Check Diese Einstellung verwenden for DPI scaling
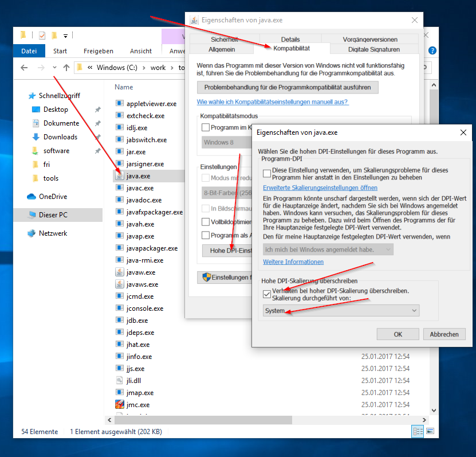Screen dimensions: 476x457 (x=267, y=172)
